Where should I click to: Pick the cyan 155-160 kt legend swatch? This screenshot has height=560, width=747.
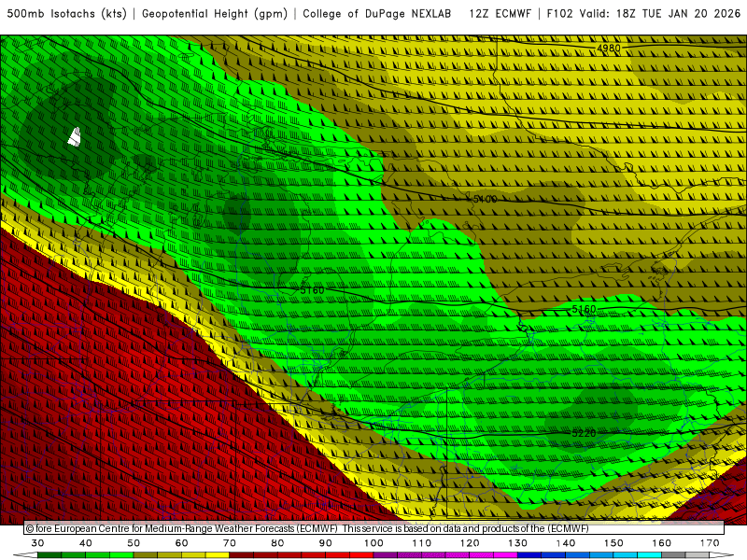(650, 555)
